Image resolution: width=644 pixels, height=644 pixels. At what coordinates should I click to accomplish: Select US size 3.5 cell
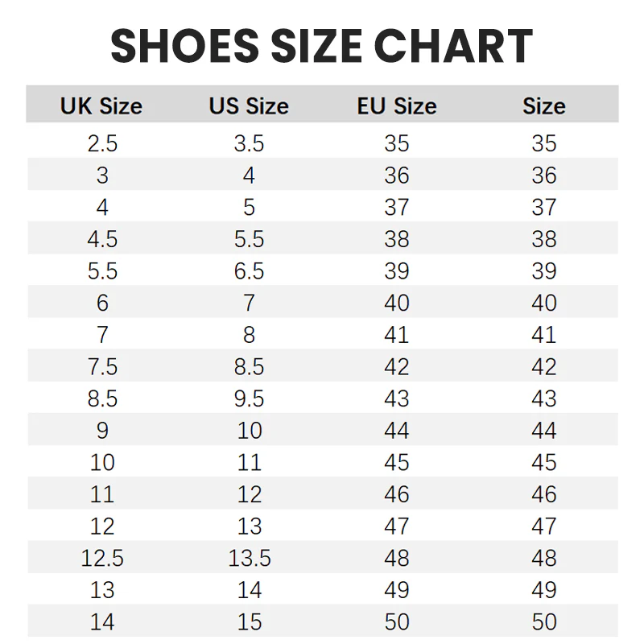249,143
